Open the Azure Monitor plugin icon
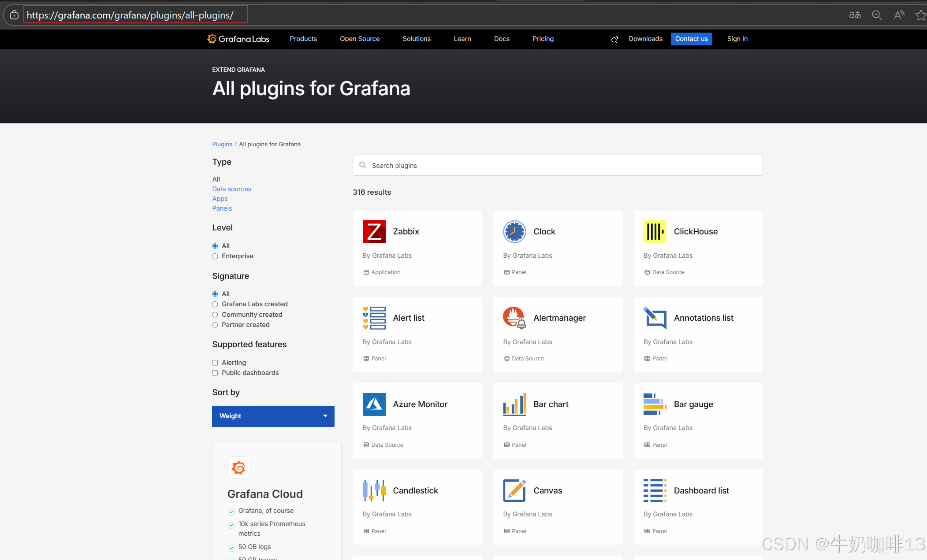This screenshot has width=927, height=560. coord(374,404)
